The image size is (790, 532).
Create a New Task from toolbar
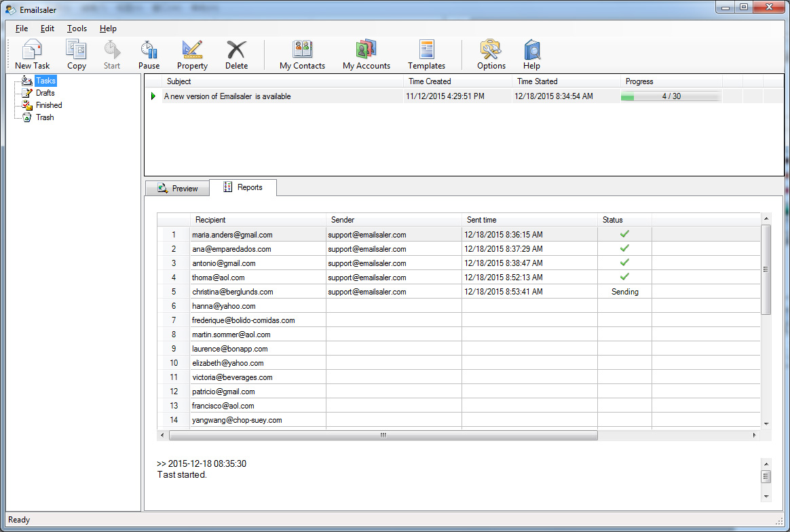coord(33,54)
